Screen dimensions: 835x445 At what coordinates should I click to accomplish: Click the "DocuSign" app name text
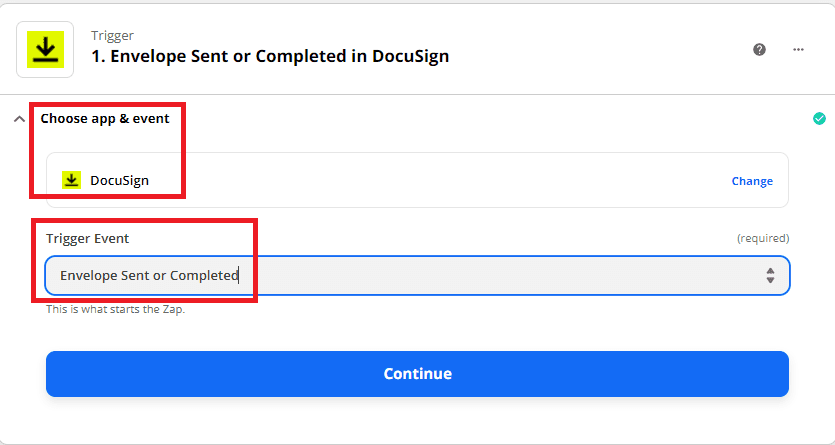tap(119, 181)
